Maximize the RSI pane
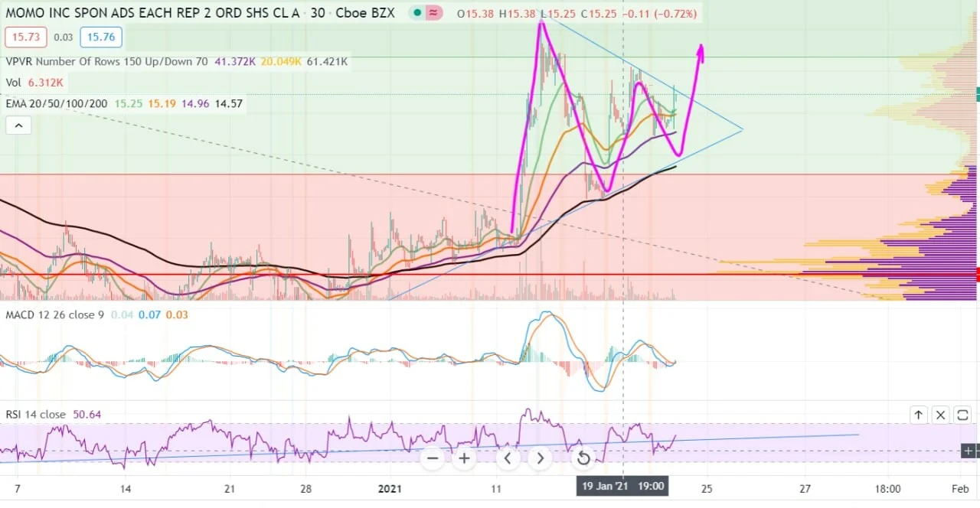 [963, 415]
